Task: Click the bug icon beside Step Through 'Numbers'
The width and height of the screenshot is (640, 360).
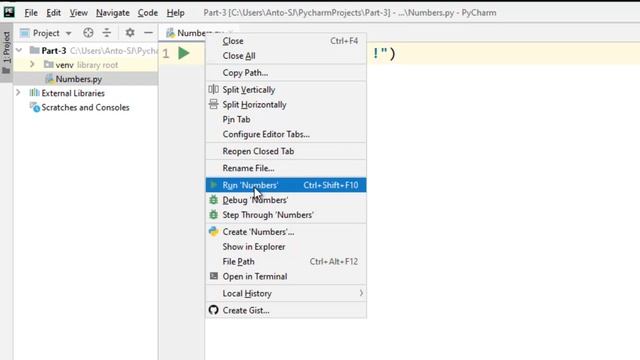Action: click(x=213, y=215)
